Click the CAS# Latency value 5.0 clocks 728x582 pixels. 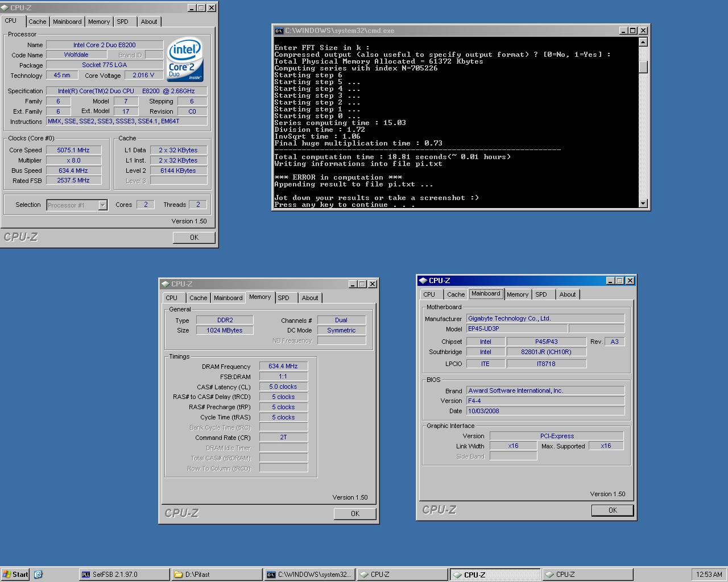[283, 386]
